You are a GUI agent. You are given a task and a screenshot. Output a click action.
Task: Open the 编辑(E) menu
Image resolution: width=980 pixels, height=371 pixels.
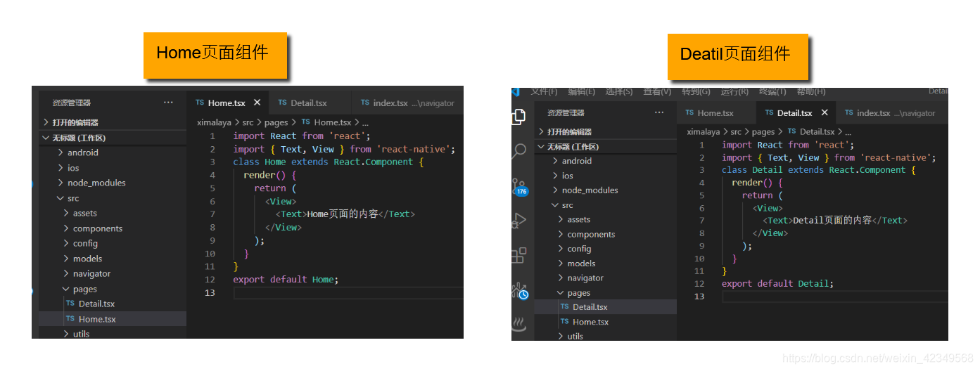(x=582, y=92)
